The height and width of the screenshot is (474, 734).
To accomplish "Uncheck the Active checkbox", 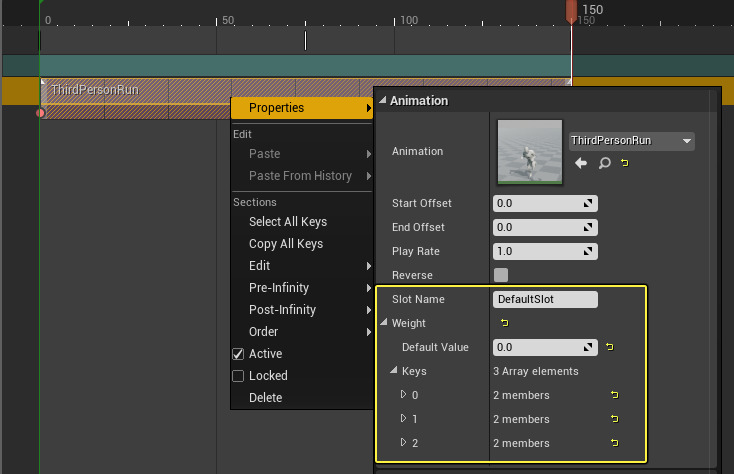I will point(238,354).
